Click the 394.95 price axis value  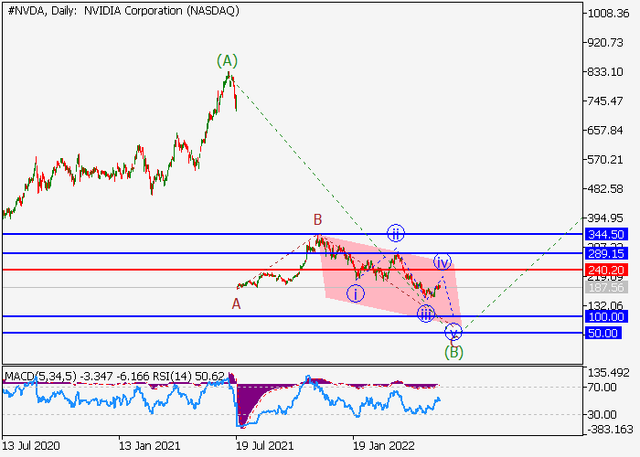(606, 218)
